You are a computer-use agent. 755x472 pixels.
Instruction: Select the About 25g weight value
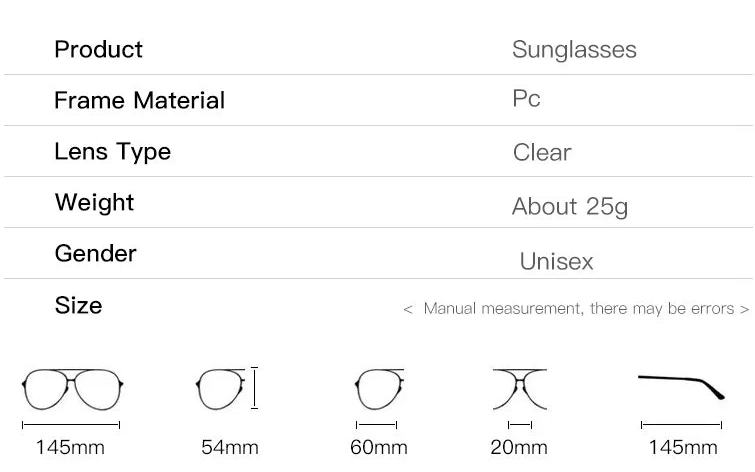pyautogui.click(x=570, y=207)
